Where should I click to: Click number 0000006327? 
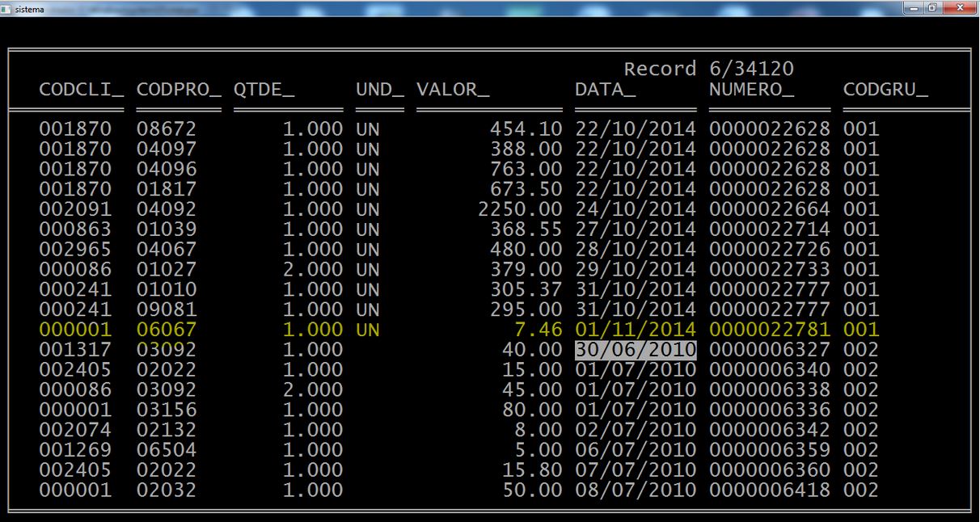coord(770,350)
